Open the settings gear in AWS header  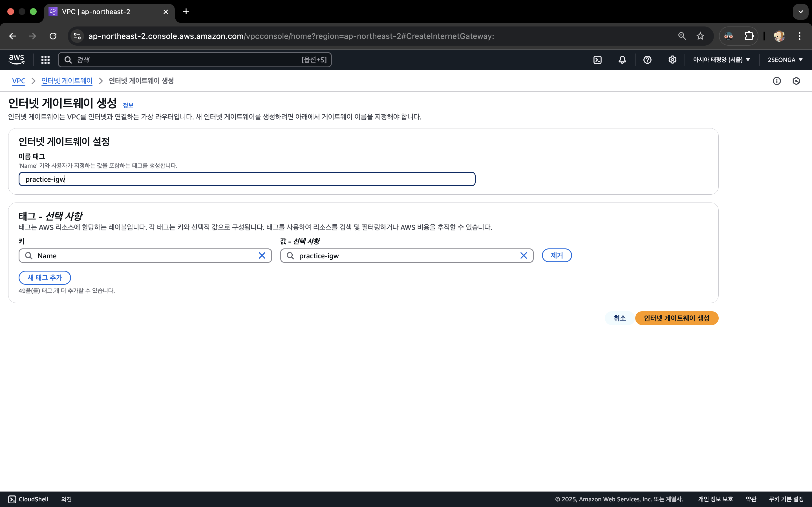pos(672,60)
